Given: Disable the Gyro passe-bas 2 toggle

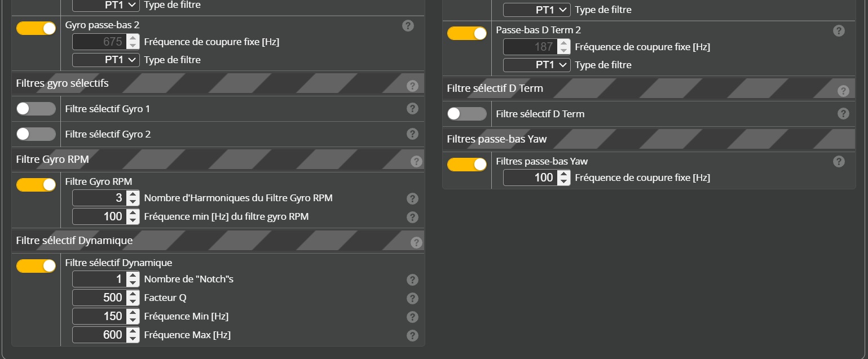Looking at the screenshot, I should 36,28.
